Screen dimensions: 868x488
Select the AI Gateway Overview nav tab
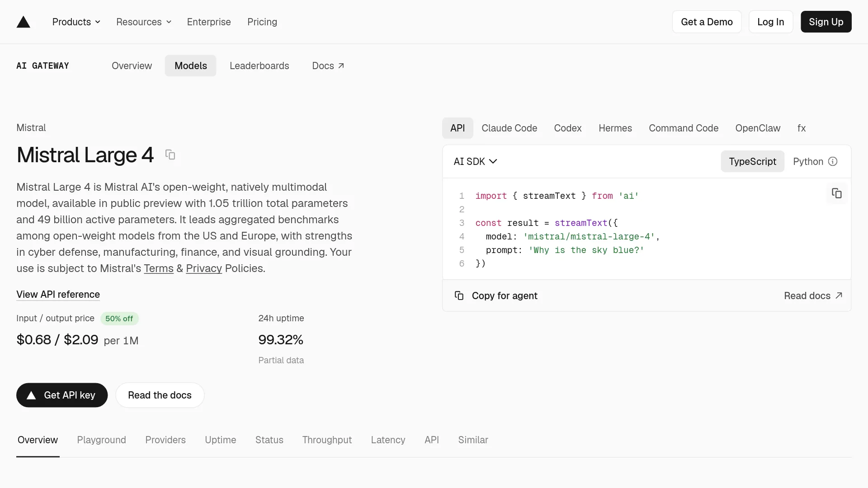132,66
